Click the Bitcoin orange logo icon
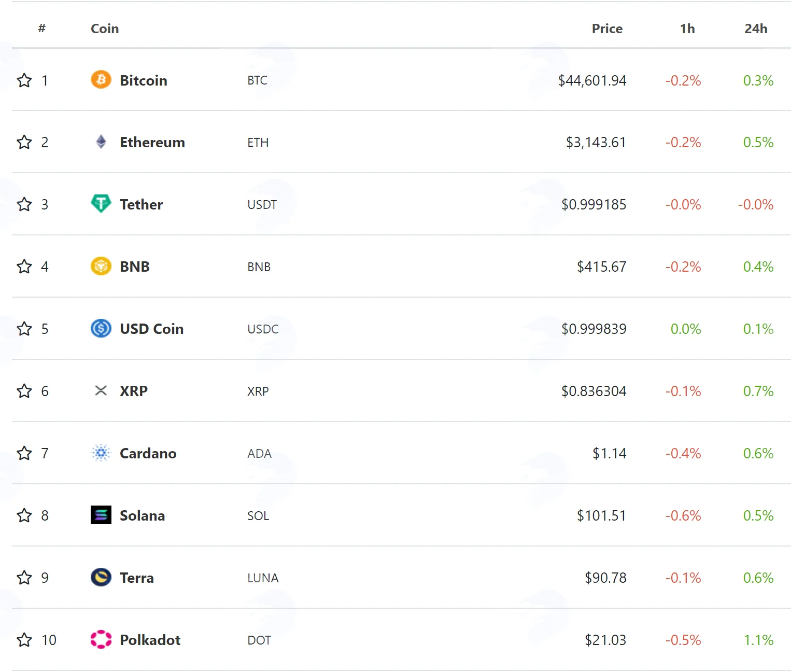This screenshot has width=791, height=672. coord(101,80)
